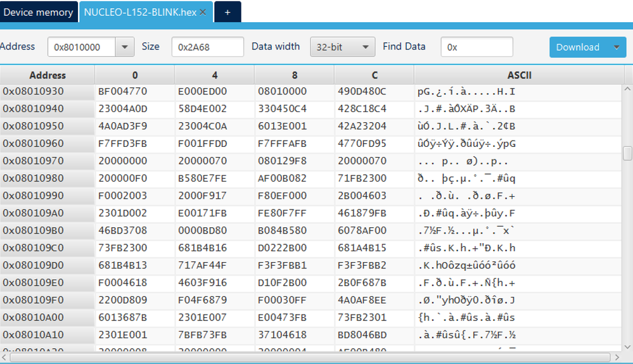The height and width of the screenshot is (364, 633).
Task: Grab the vertical scrollbar thumb
Action: [627, 153]
